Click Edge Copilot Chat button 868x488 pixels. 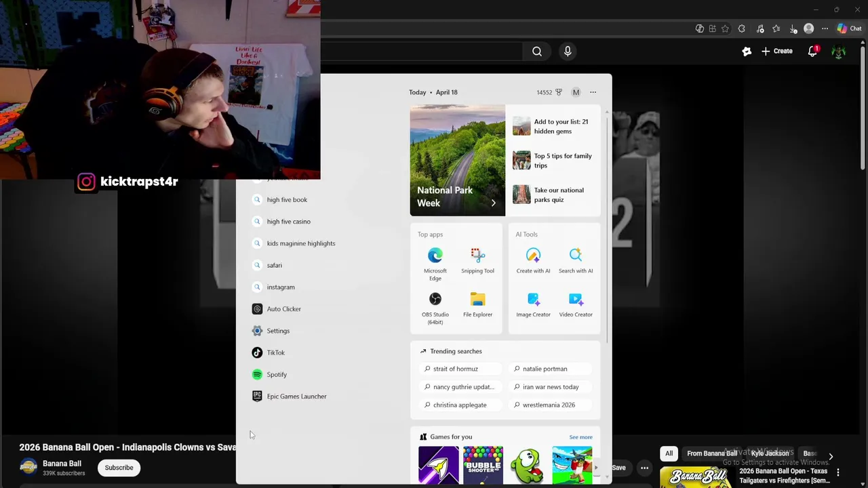click(850, 28)
